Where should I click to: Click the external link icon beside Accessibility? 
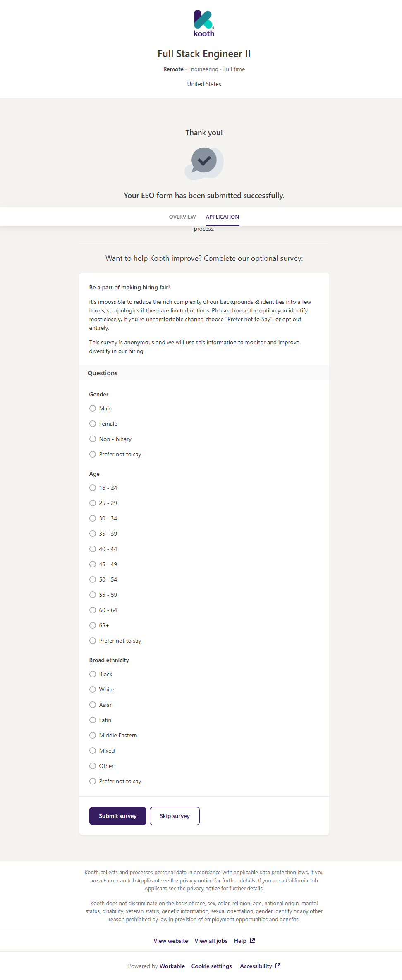coord(278,966)
